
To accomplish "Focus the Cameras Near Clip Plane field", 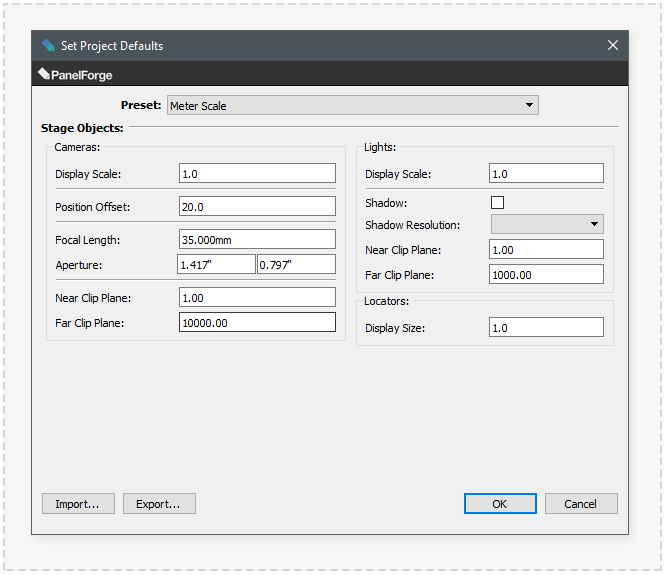I will (x=257, y=297).
